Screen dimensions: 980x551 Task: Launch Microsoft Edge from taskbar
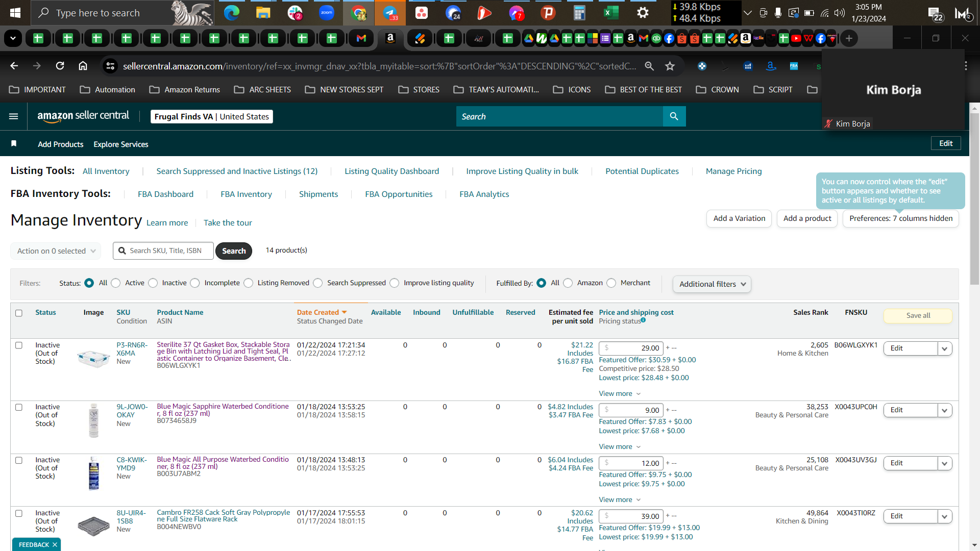click(232, 13)
